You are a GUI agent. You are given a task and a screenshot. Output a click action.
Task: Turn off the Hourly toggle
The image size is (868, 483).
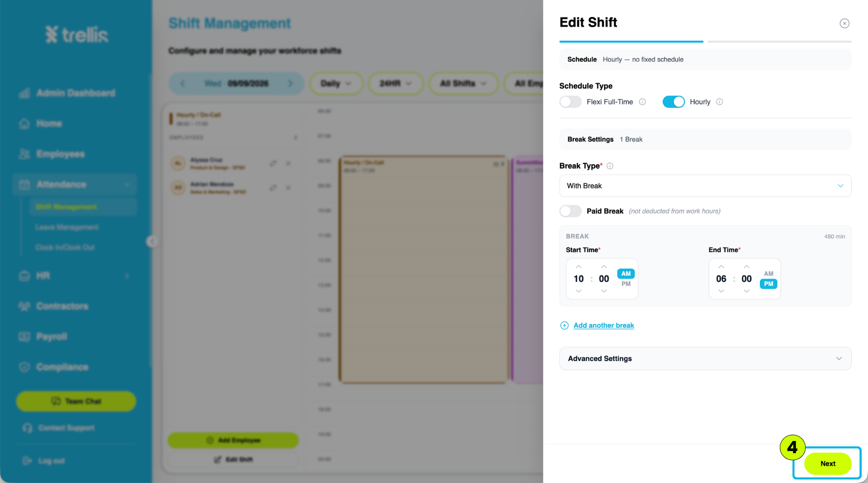673,102
